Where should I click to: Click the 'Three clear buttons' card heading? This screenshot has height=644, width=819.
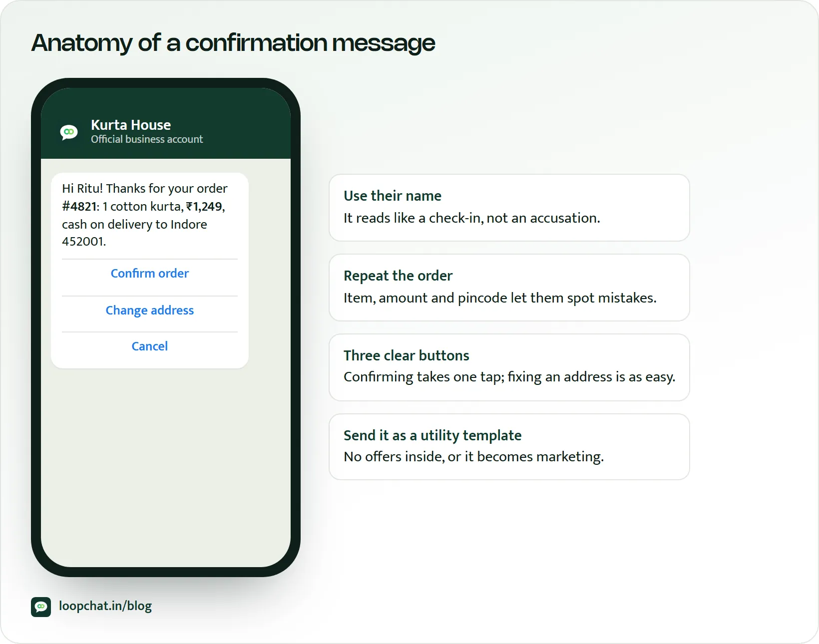(407, 355)
